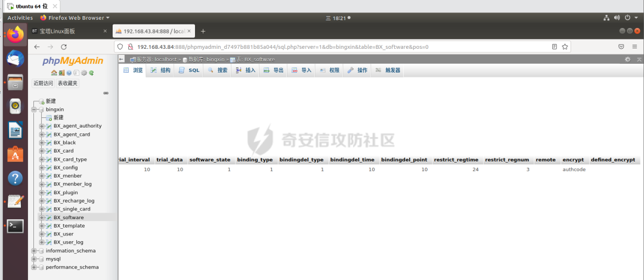644x280 pixels.
Task: Open the 权限 (Privileges) tab
Action: click(329, 70)
